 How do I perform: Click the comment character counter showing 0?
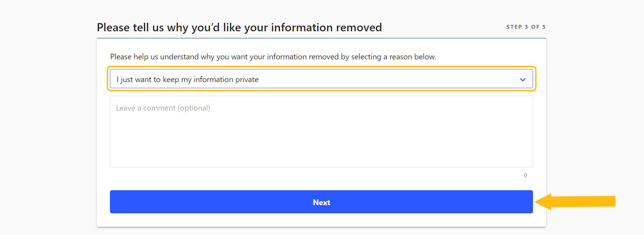525,176
